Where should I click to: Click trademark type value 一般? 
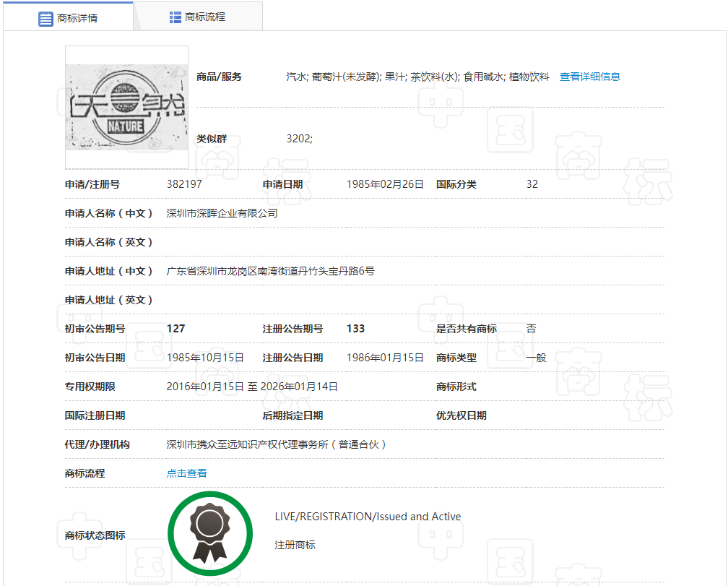(x=536, y=358)
